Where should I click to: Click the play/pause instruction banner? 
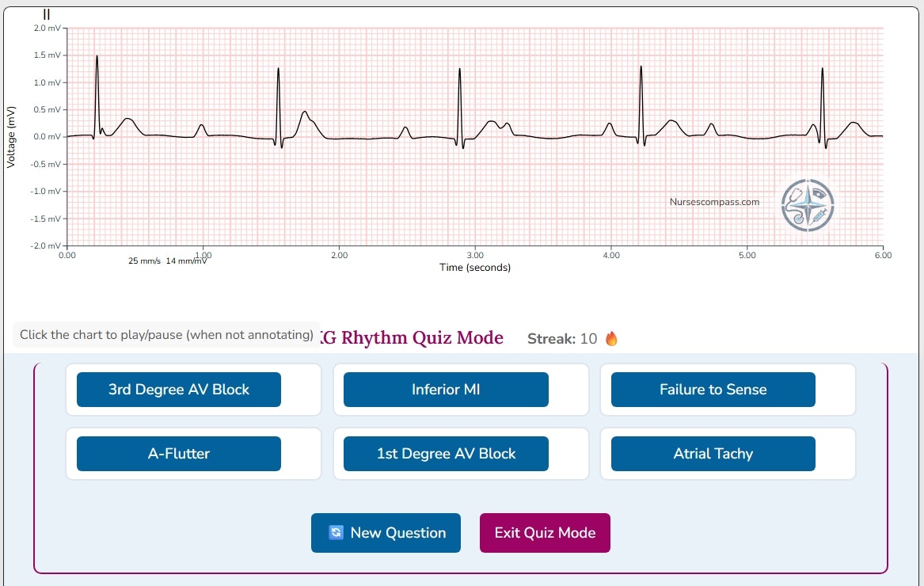(165, 334)
